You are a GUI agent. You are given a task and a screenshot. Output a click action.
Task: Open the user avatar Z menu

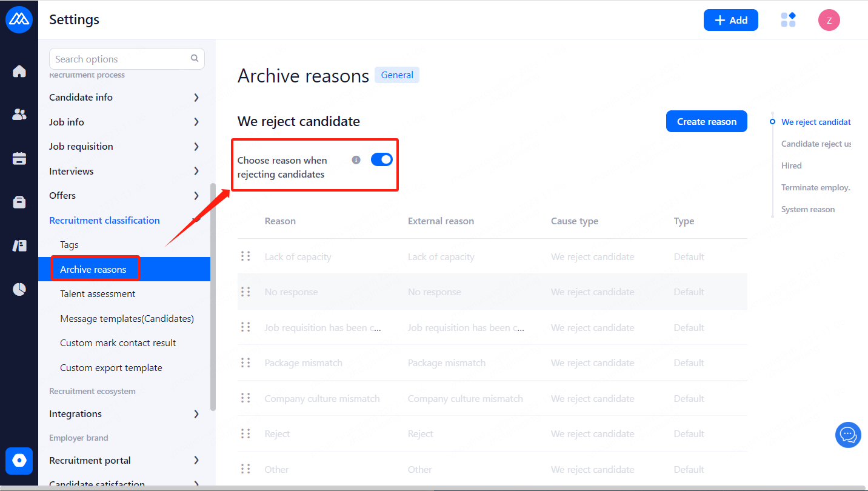(829, 20)
